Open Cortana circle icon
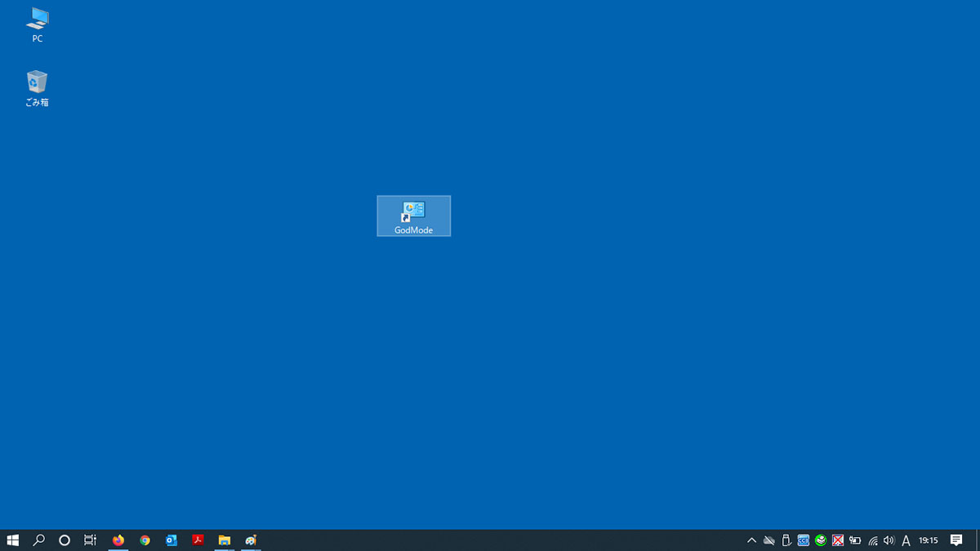The width and height of the screenshot is (980, 551). 65,540
